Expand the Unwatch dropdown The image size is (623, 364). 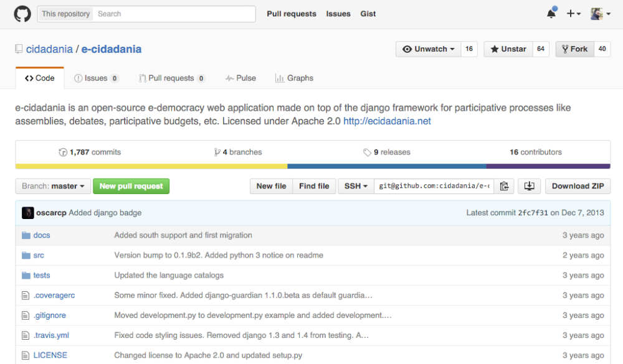[x=429, y=49]
